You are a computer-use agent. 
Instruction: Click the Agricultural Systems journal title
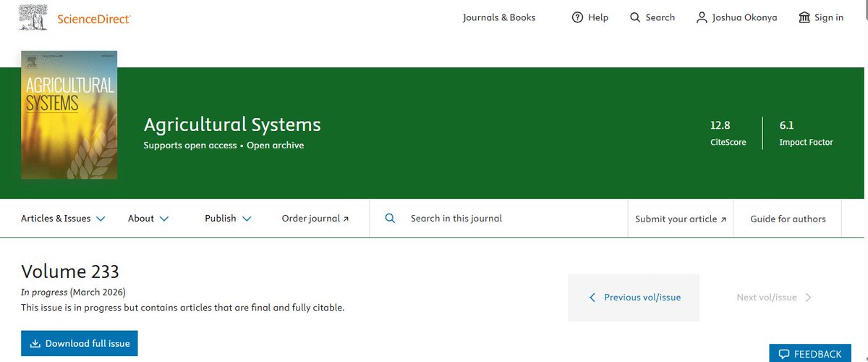pyautogui.click(x=232, y=125)
